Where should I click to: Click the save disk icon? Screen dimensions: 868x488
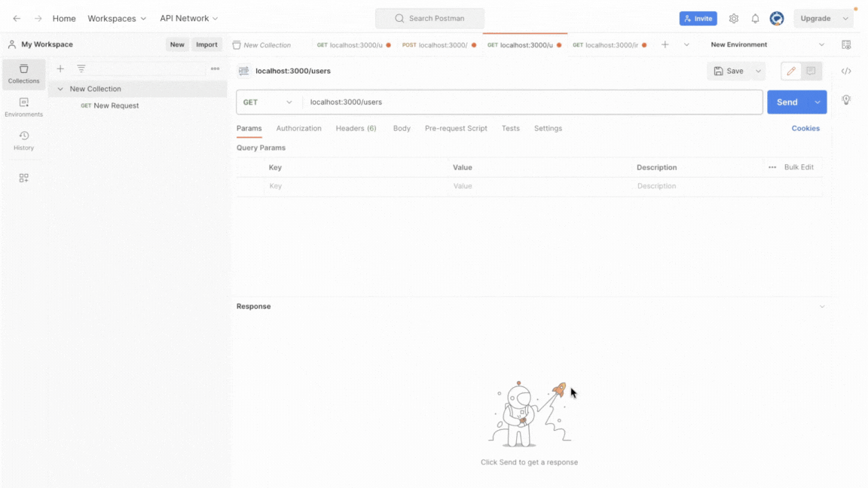(x=719, y=71)
